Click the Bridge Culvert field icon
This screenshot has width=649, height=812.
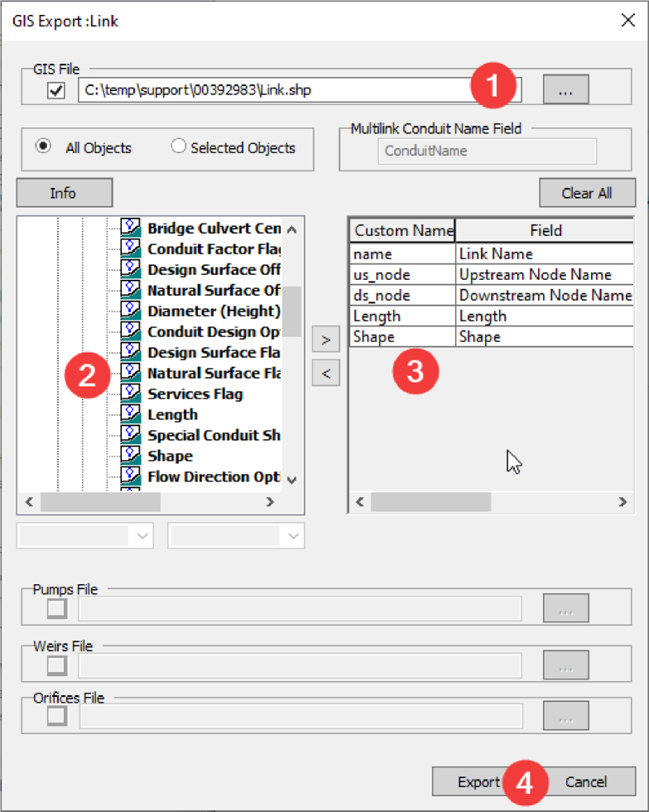(x=130, y=227)
